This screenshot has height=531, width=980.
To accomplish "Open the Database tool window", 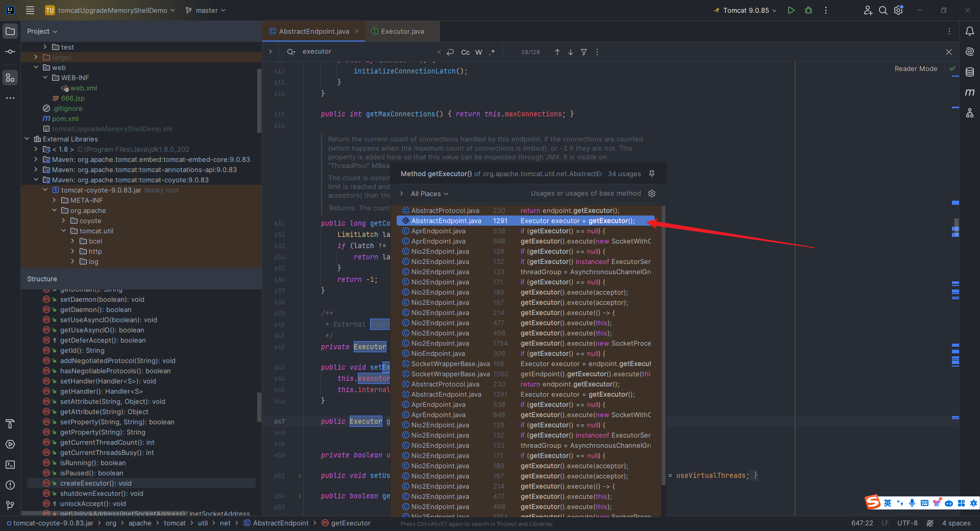I will 970,72.
